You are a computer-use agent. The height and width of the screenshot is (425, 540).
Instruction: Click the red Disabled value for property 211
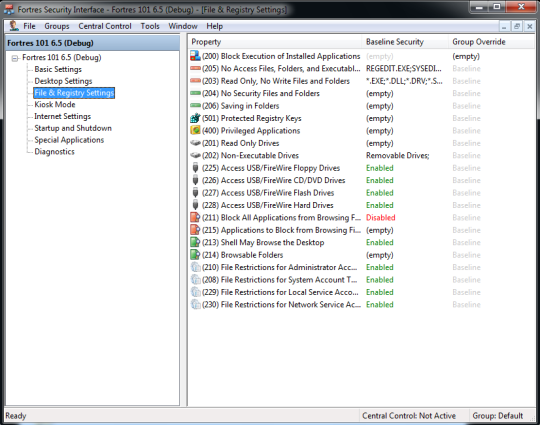[x=381, y=217]
